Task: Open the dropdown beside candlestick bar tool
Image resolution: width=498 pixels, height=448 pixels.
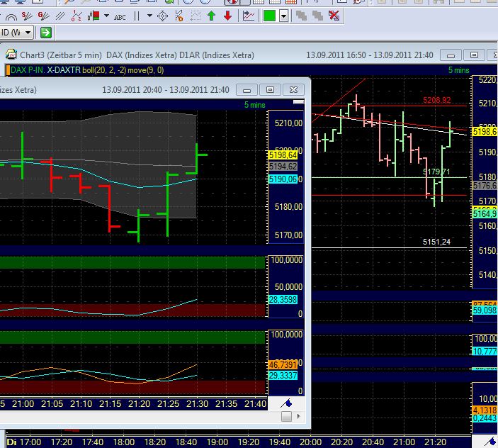Action: click(x=106, y=16)
